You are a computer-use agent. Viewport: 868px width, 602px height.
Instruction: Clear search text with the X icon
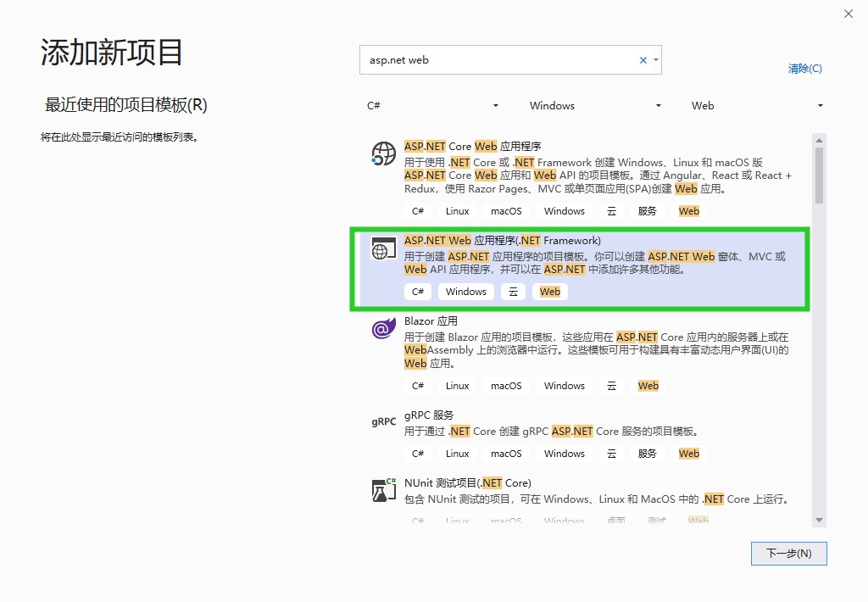pyautogui.click(x=643, y=60)
